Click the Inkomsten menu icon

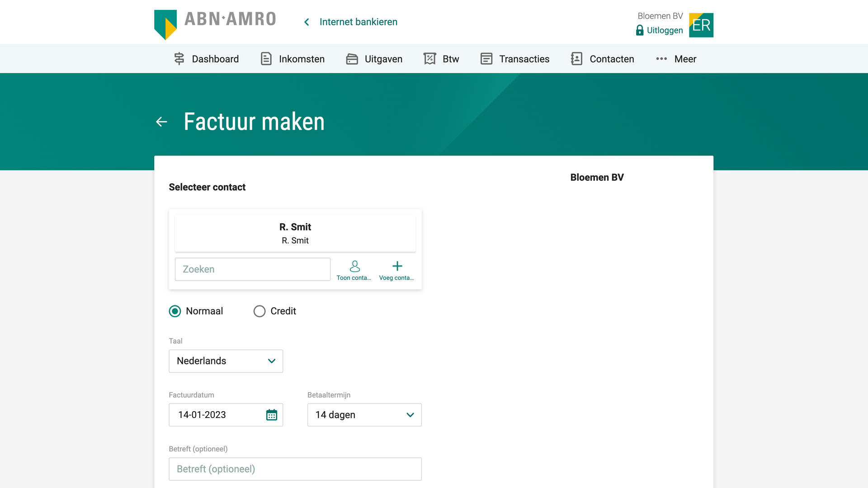pos(266,58)
